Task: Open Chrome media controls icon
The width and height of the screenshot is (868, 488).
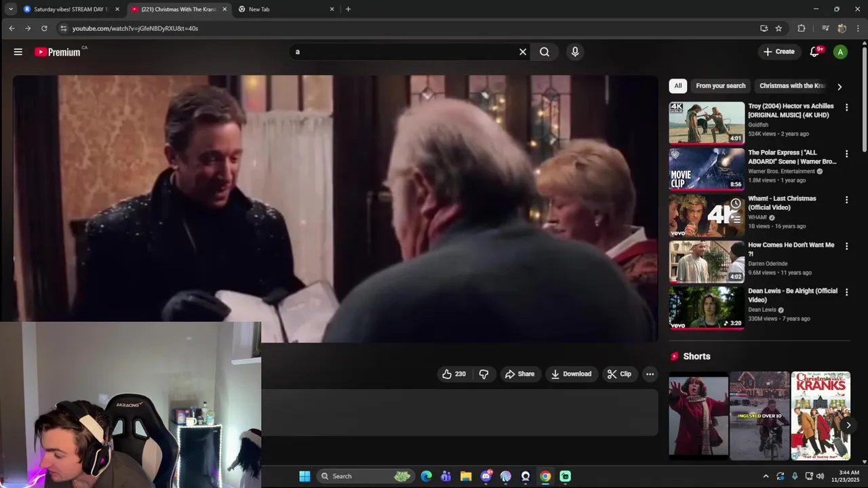Action: tap(825, 28)
